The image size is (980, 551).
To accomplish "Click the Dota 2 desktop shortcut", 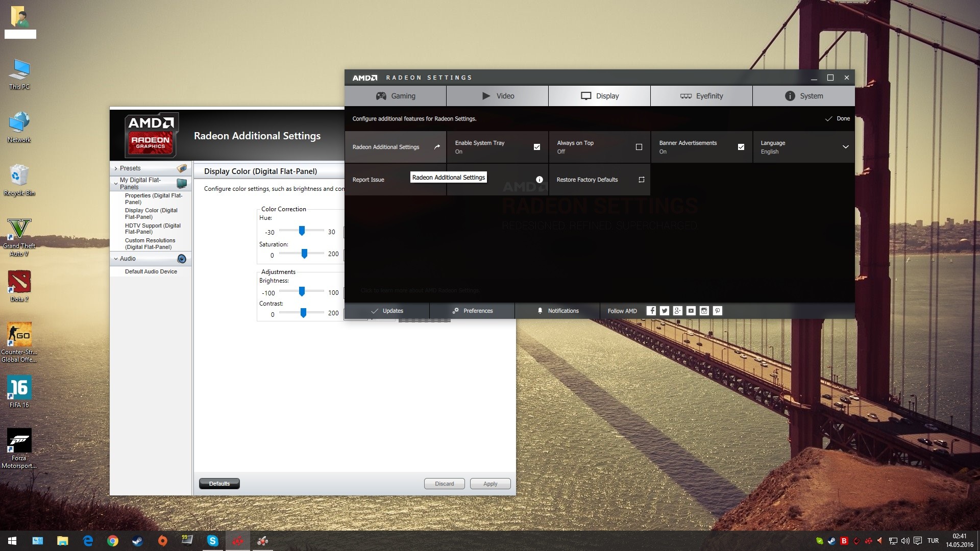I will pos(19,286).
